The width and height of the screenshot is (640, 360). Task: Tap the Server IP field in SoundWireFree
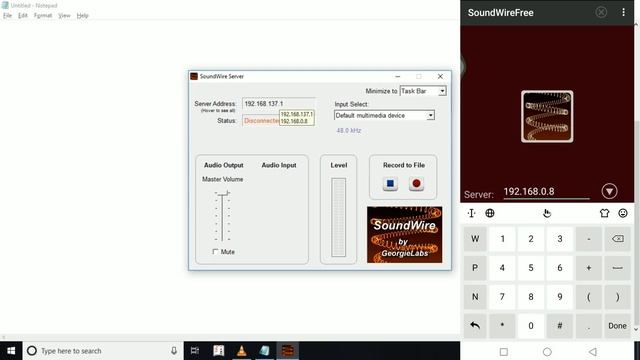(547, 192)
